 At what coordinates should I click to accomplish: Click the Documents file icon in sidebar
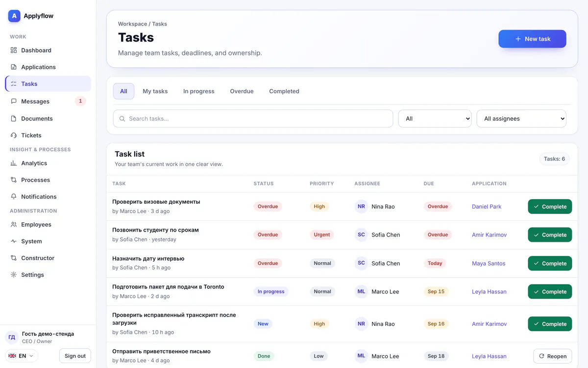(x=14, y=118)
